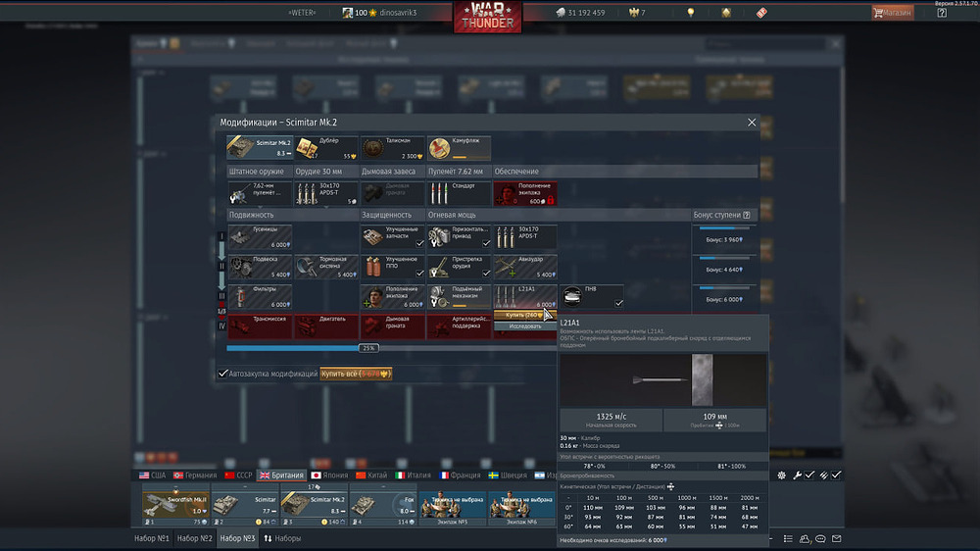Select the Scimitar Mk.2 vehicle card in modifications
Viewport: 980px width, 551px height.
coord(260,148)
